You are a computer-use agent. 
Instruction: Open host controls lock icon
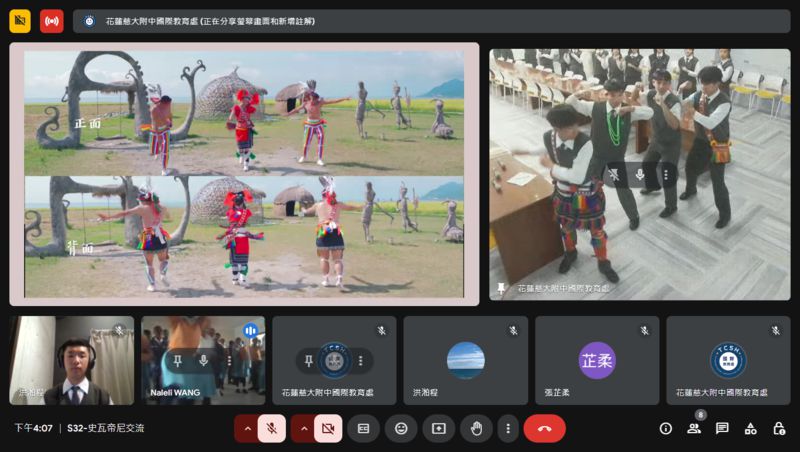coord(778,428)
